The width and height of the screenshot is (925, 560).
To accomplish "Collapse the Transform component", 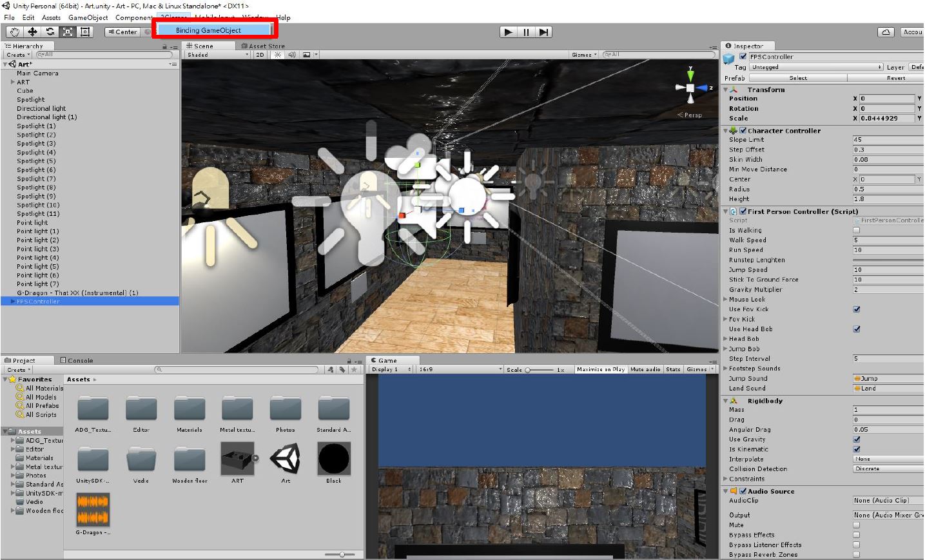I will click(x=726, y=90).
